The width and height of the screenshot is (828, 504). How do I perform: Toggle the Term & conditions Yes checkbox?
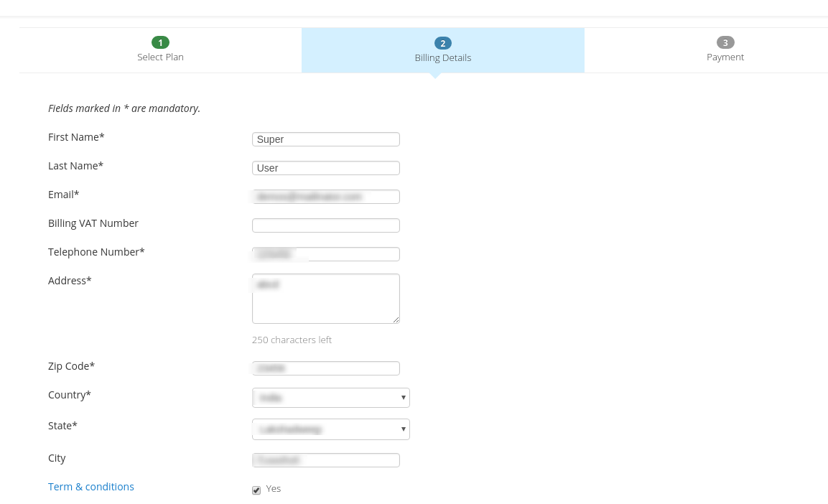pos(256,490)
